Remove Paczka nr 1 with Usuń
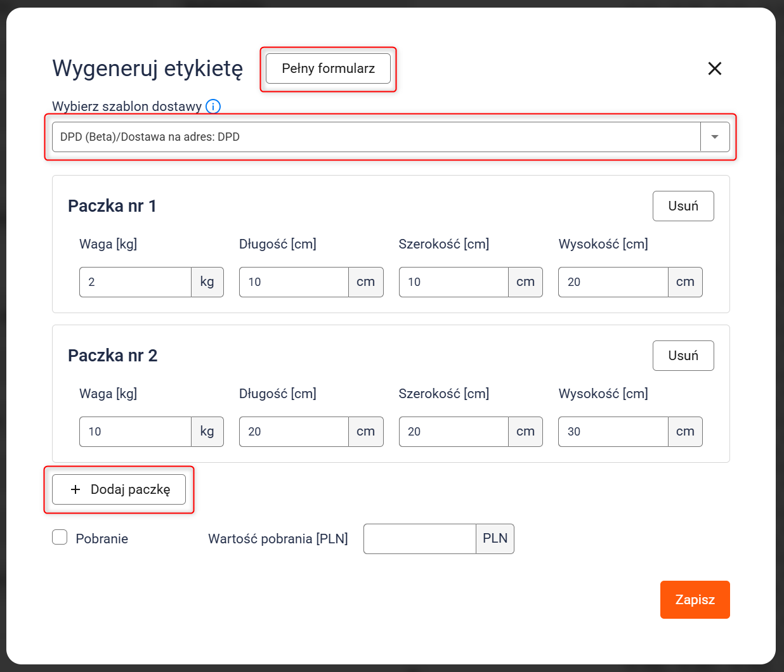Screen dimensions: 784x672 click(683, 206)
